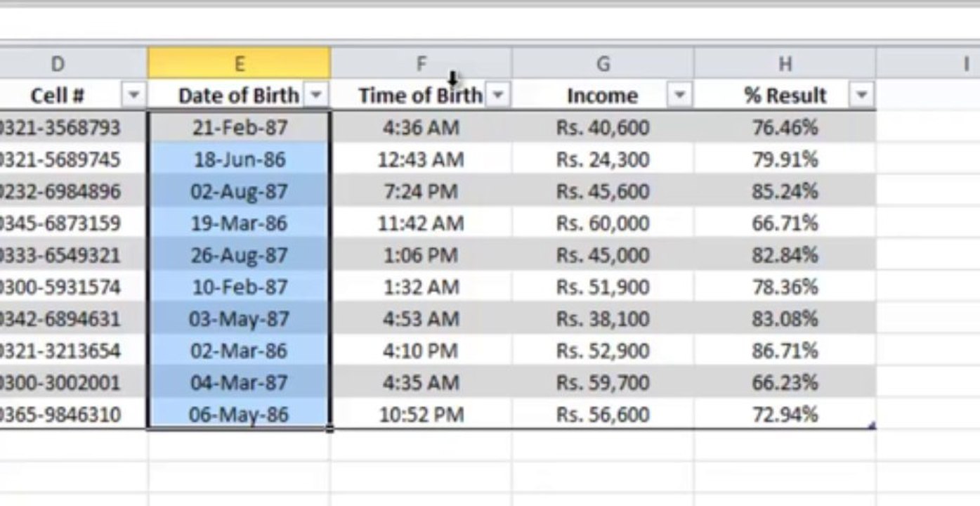Click the Income header cell
The height and width of the screenshot is (506, 980).
click(x=603, y=95)
